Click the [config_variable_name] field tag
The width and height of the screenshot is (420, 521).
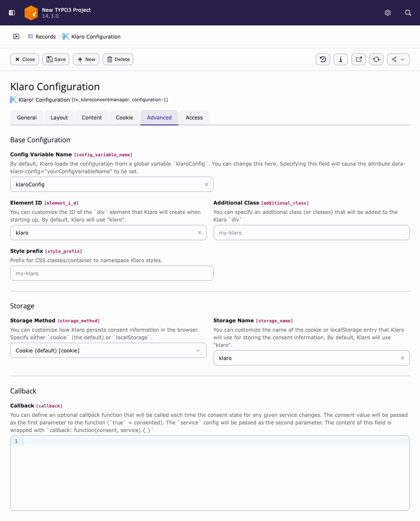pos(103,155)
